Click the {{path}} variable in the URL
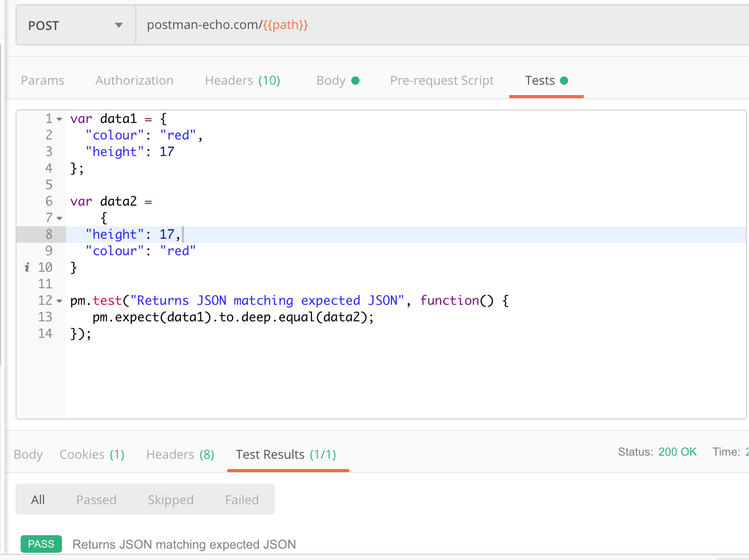The width and height of the screenshot is (749, 560). point(286,25)
